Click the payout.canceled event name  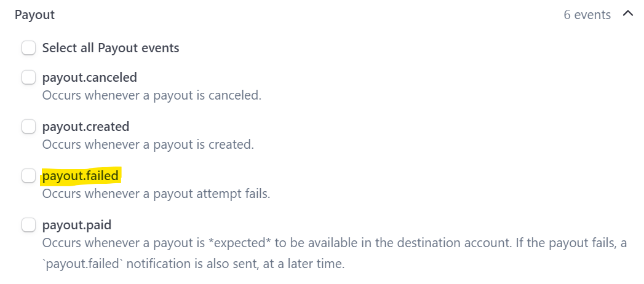[90, 77]
